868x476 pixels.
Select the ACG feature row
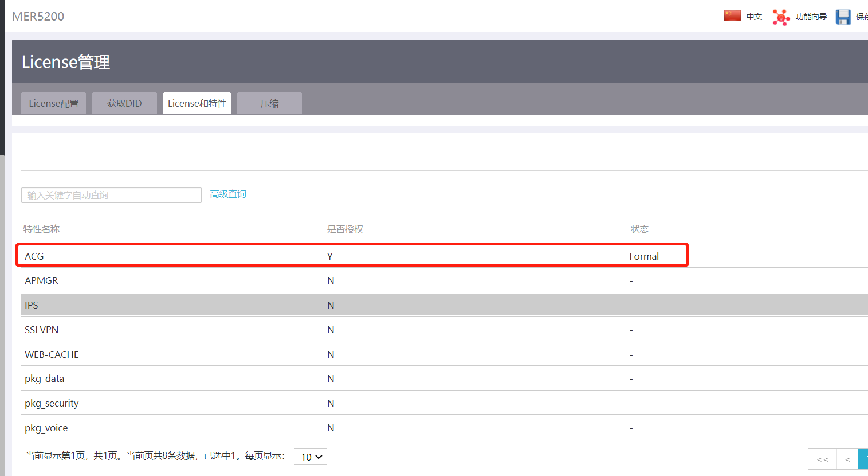click(445, 256)
